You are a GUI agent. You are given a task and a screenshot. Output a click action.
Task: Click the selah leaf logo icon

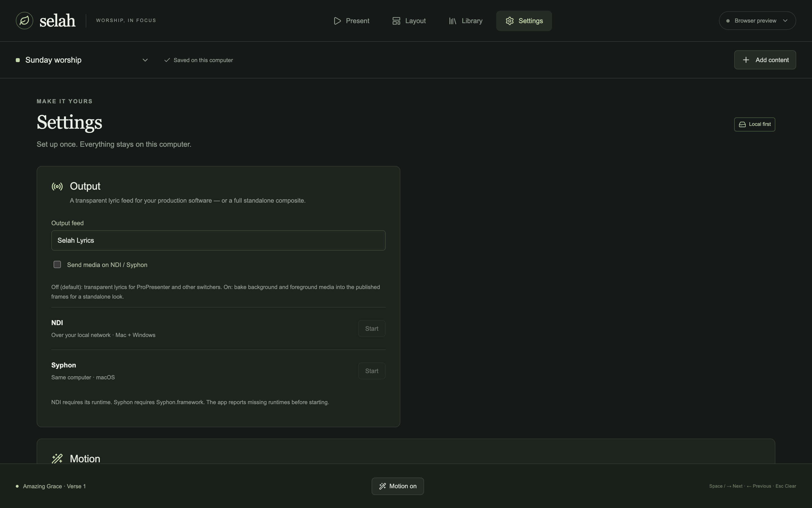[25, 21]
